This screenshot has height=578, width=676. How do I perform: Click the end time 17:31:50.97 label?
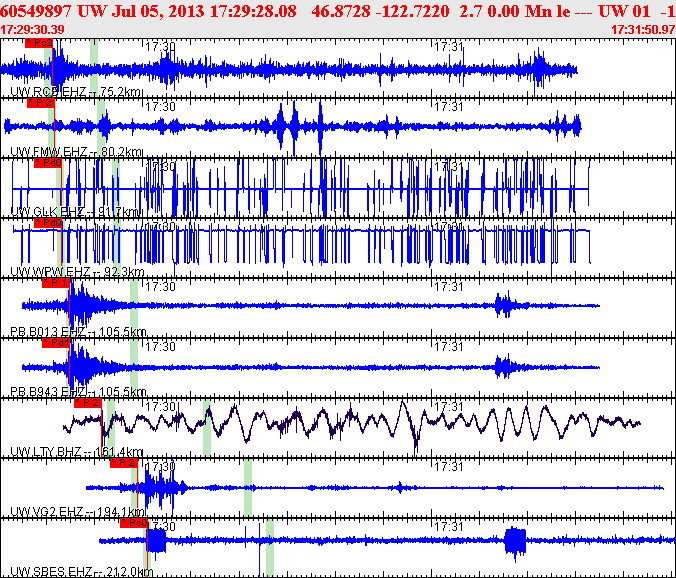(x=643, y=30)
